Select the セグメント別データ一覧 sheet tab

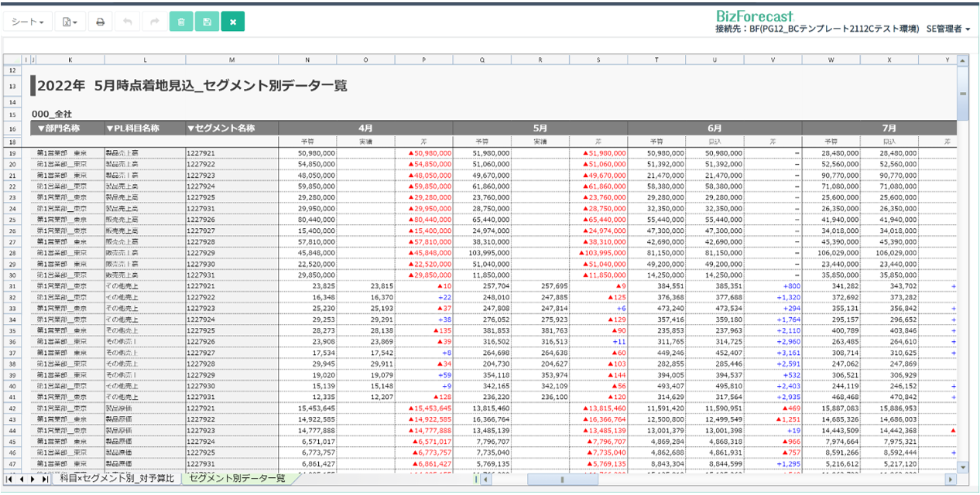point(237,479)
